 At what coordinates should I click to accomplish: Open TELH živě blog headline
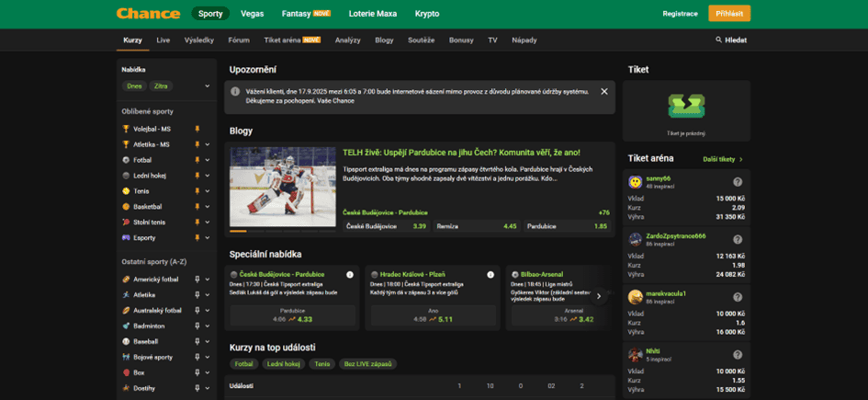(x=461, y=153)
